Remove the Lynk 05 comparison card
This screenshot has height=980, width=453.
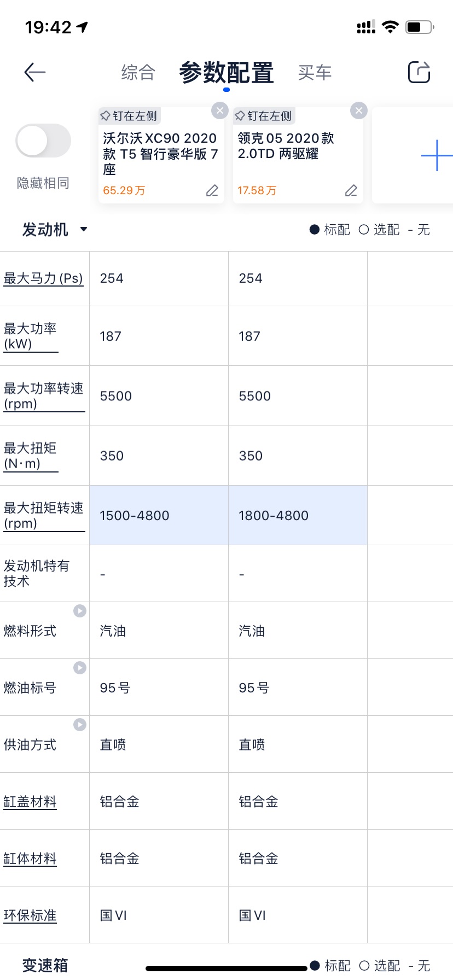pyautogui.click(x=359, y=110)
